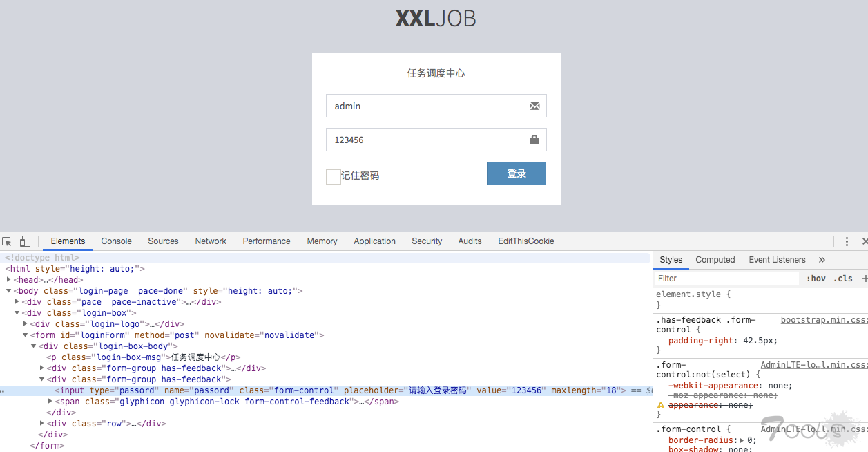Click the 任务调度中心 heading text
The width and height of the screenshot is (868, 452).
tap(436, 73)
